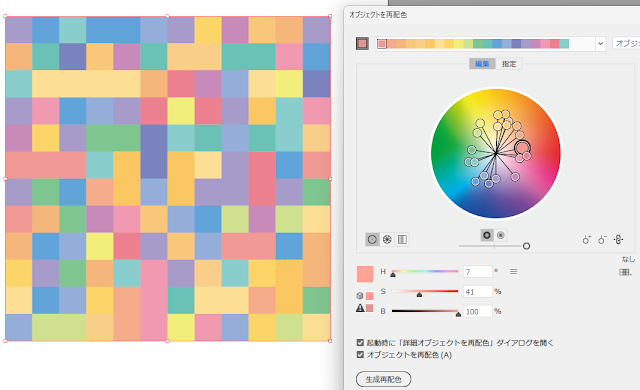The width and height of the screenshot is (640, 390).
Task: Click the S percentage field
Action: point(478,292)
